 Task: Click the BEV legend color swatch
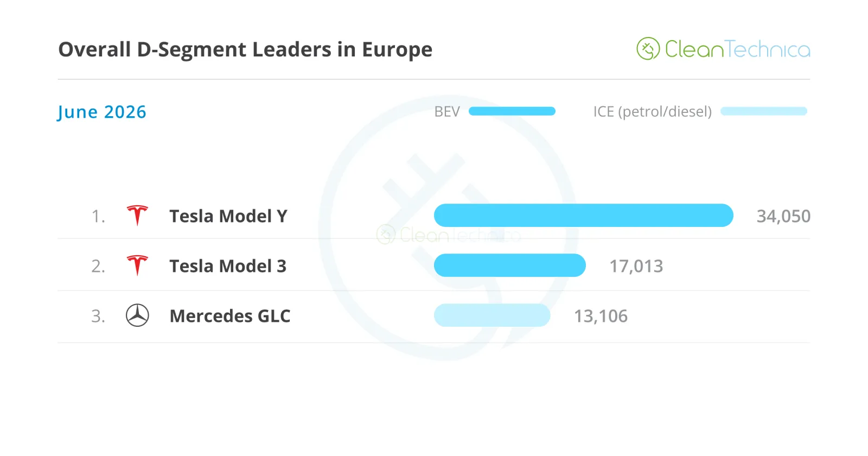click(x=512, y=111)
